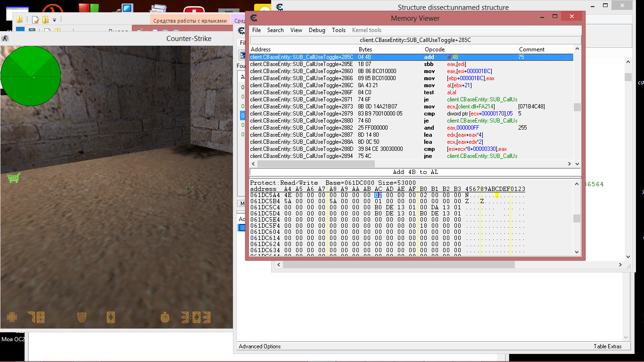Click Structure dissect vertical scrollbar up arrow

tap(628, 62)
